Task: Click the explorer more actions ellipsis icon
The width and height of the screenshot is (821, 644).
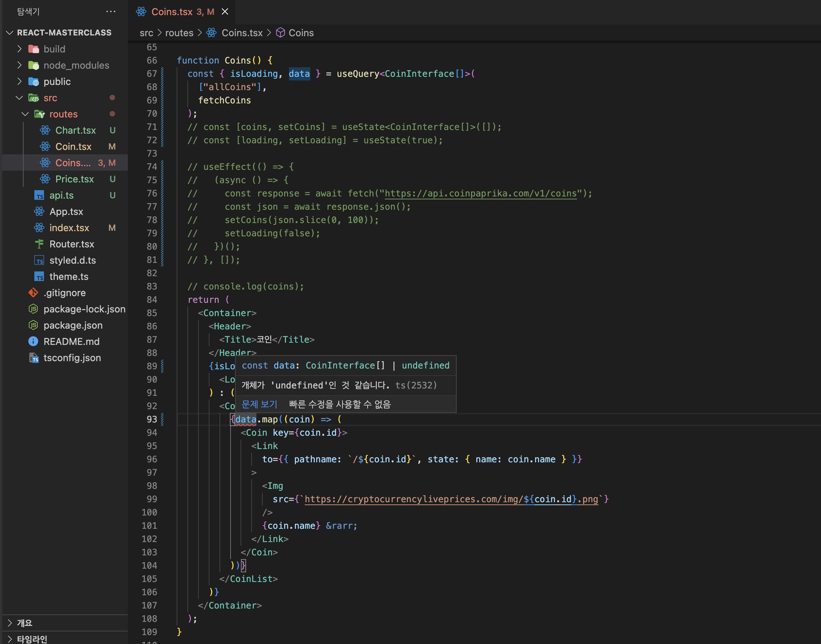Action: [110, 12]
